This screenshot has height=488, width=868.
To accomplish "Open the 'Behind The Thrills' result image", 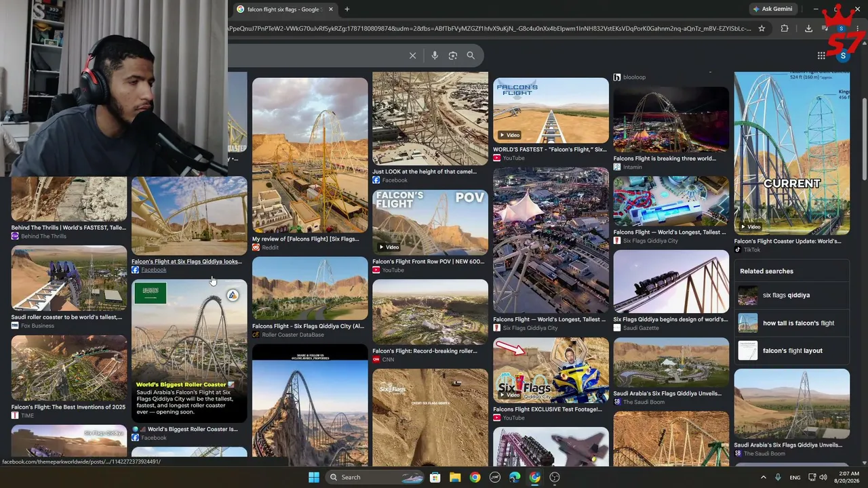I will (x=68, y=199).
